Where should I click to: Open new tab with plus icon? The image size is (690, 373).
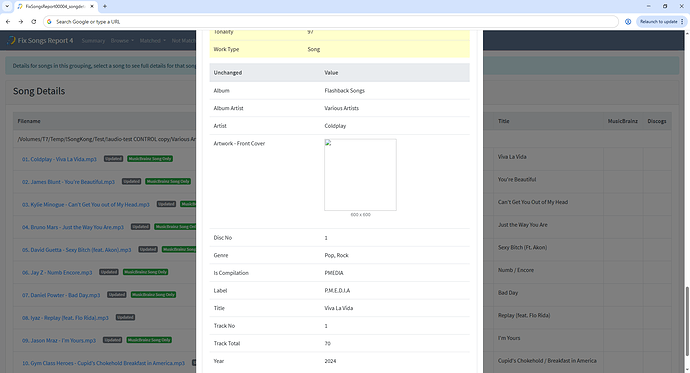pos(105,6)
